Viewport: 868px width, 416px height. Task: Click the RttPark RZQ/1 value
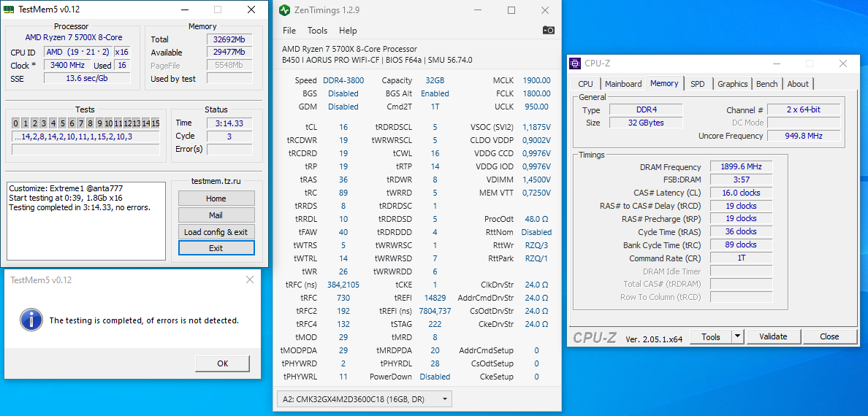[x=536, y=258]
